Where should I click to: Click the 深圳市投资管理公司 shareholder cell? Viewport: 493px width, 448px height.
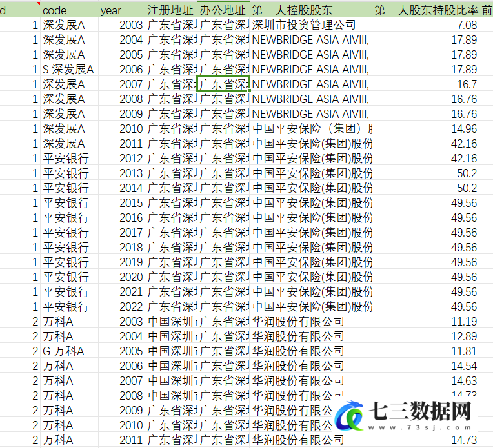310,25
